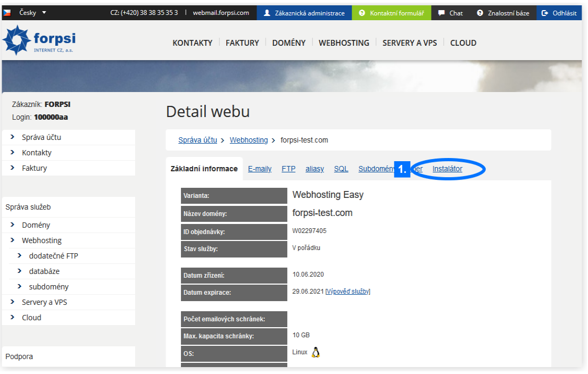Open FAKTURY in the main menu

point(242,43)
